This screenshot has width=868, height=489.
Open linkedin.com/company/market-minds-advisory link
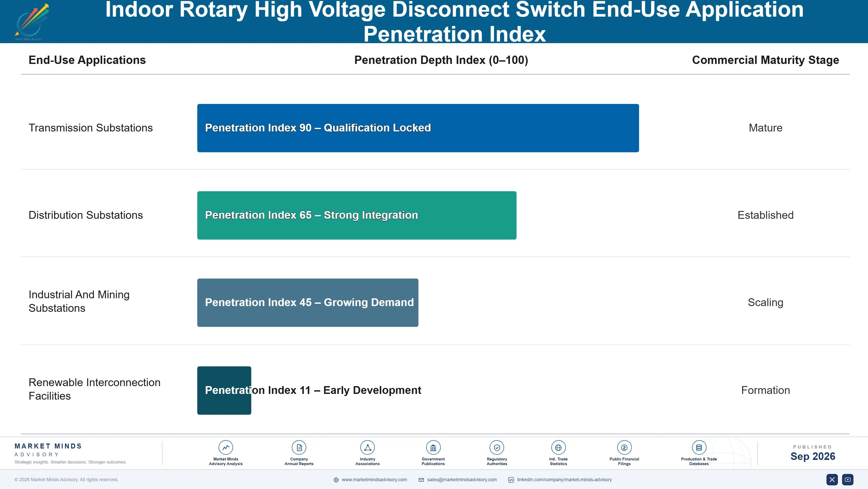564,480
